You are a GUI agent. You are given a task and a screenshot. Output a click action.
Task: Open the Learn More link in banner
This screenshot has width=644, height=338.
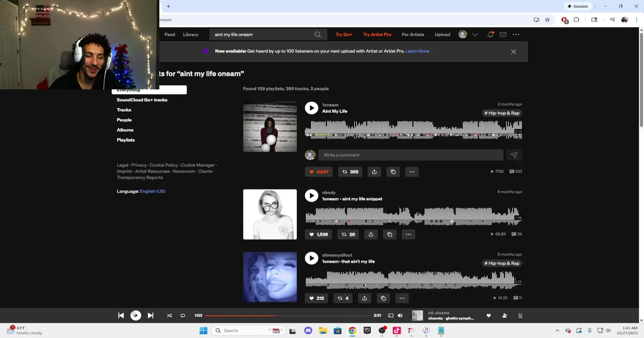(417, 51)
